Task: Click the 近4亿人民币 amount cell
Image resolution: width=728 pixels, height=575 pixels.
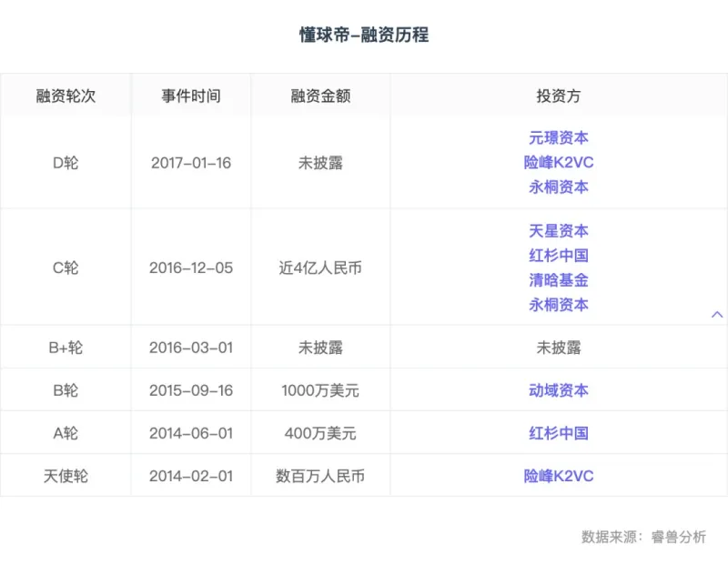Action: coord(320,267)
